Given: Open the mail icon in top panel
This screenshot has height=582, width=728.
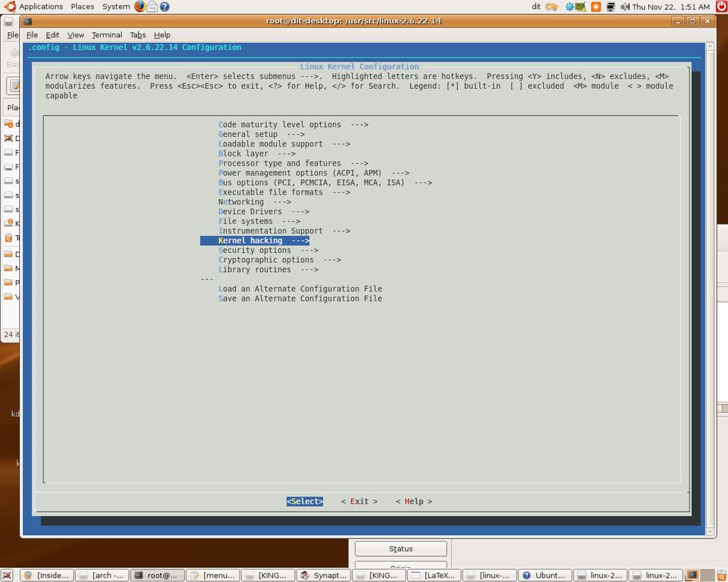Looking at the screenshot, I should [x=152, y=6].
